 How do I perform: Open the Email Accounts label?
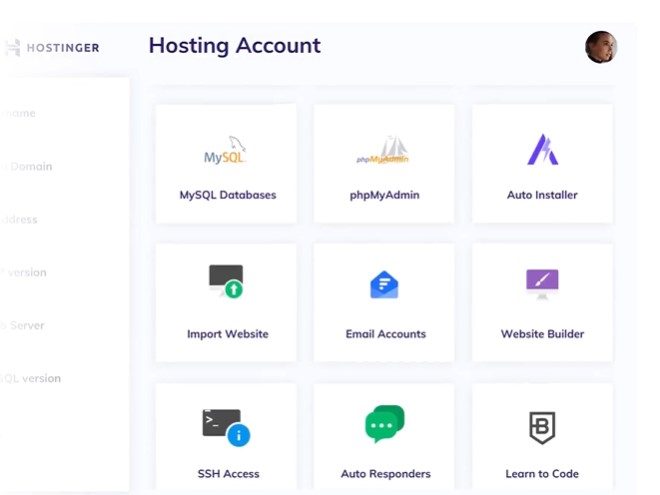click(386, 334)
